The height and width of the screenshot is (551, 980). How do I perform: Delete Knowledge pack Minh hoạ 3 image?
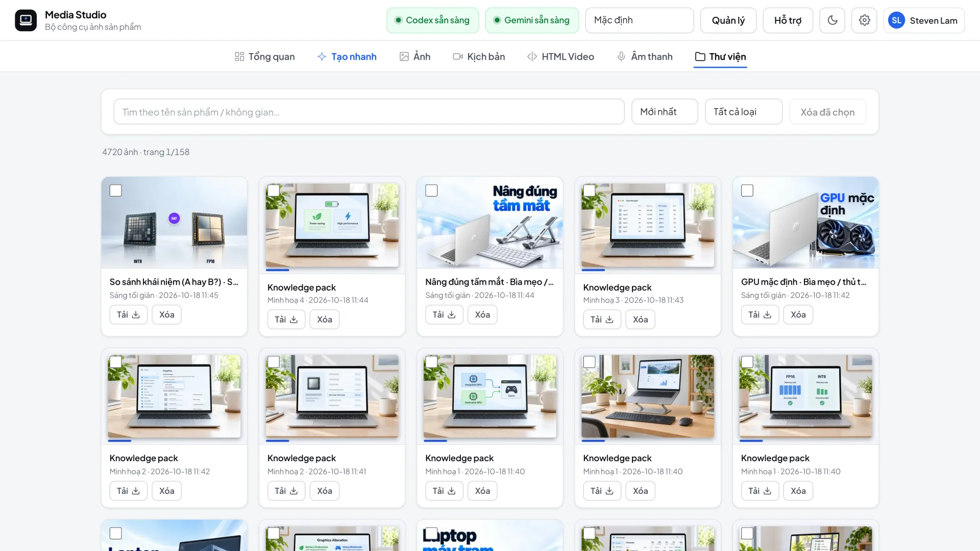tap(641, 319)
